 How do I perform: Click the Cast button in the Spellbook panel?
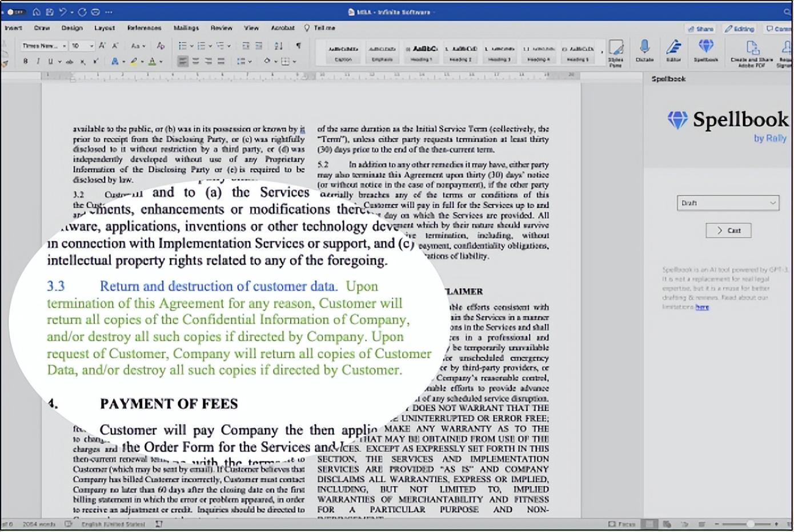728,230
